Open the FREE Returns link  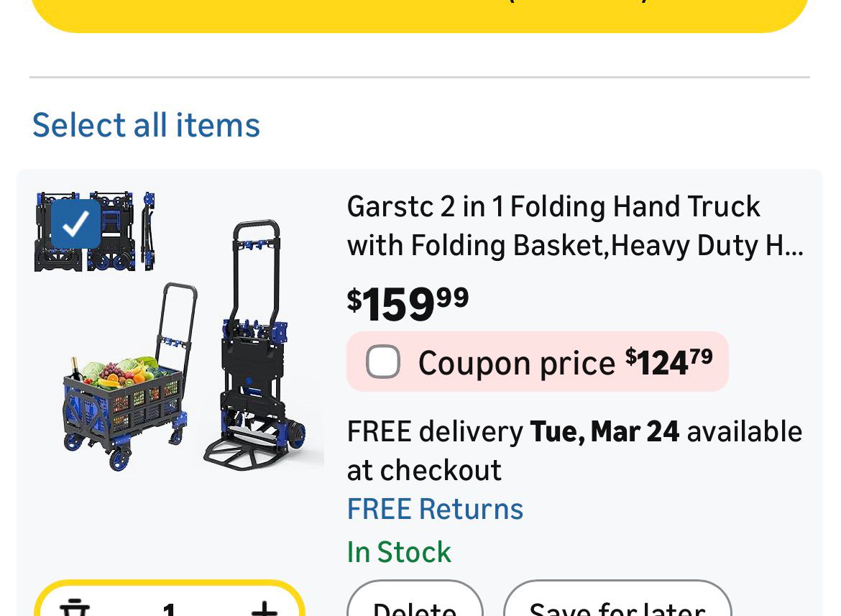pos(435,509)
